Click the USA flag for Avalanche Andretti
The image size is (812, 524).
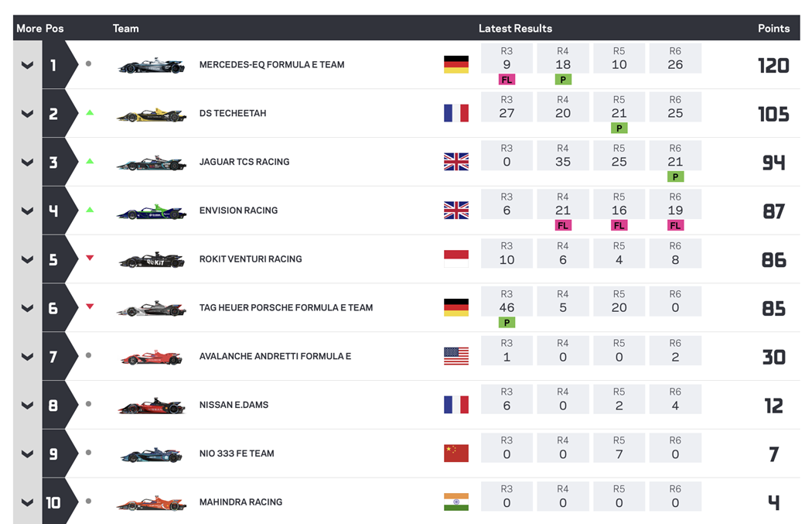[455, 356]
